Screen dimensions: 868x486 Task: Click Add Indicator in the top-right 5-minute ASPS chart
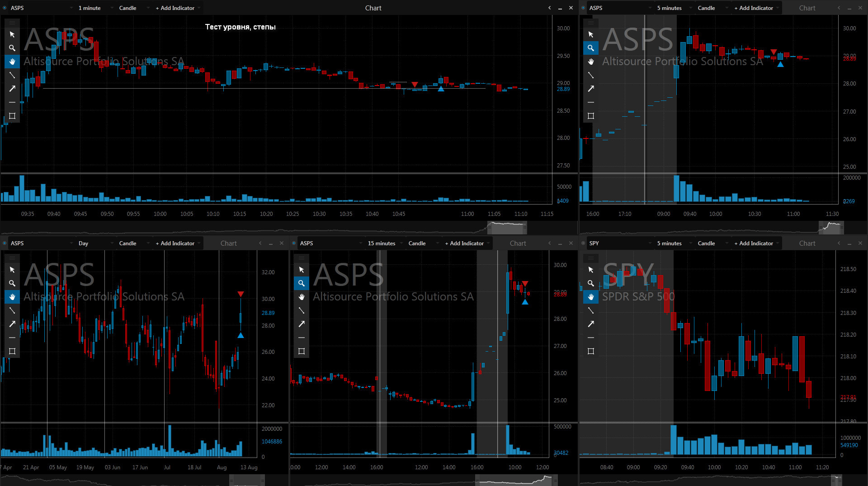pos(756,8)
